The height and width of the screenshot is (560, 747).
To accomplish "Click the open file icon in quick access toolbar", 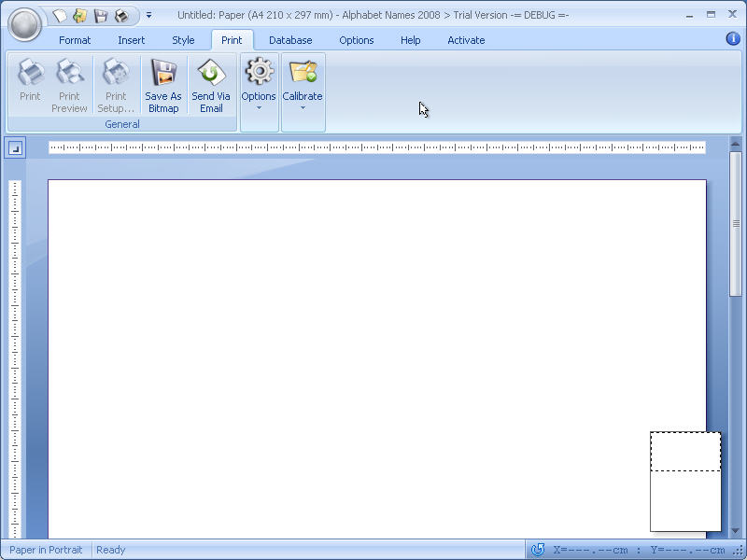I will click(x=80, y=16).
